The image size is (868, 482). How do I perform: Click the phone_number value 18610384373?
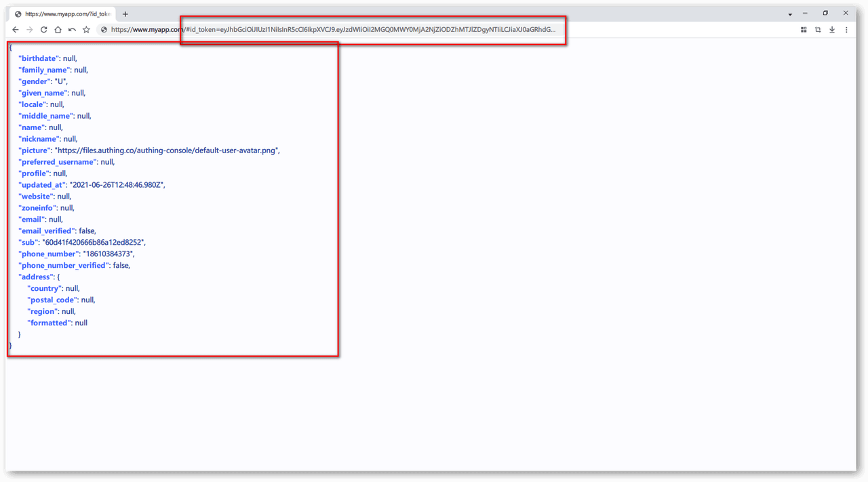point(108,254)
